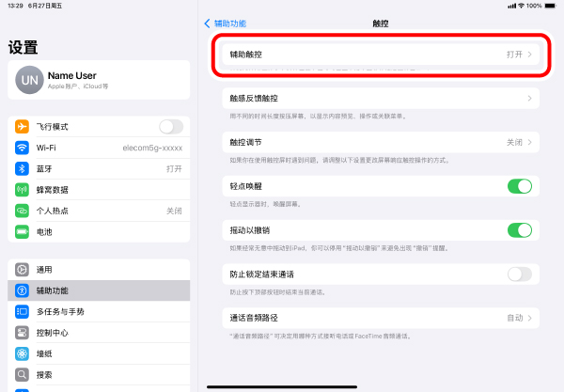Tap the Wi-Fi icon in sidebar
This screenshot has width=564, height=392.
click(x=22, y=148)
